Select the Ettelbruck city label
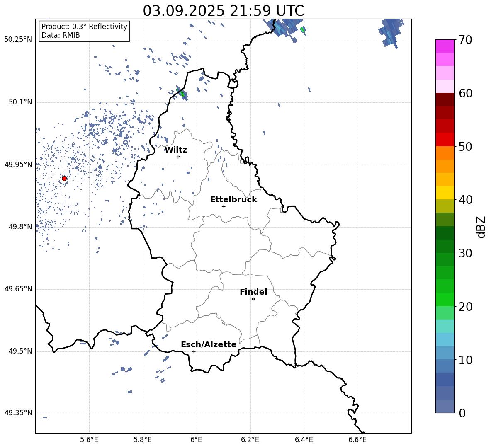Viewport: 491px width, 448px height. point(233,200)
